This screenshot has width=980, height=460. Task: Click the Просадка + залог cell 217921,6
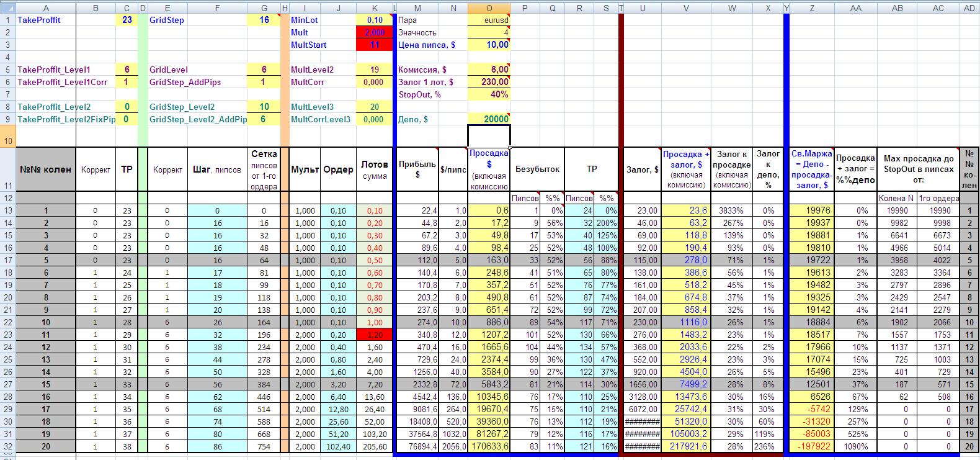(x=686, y=446)
